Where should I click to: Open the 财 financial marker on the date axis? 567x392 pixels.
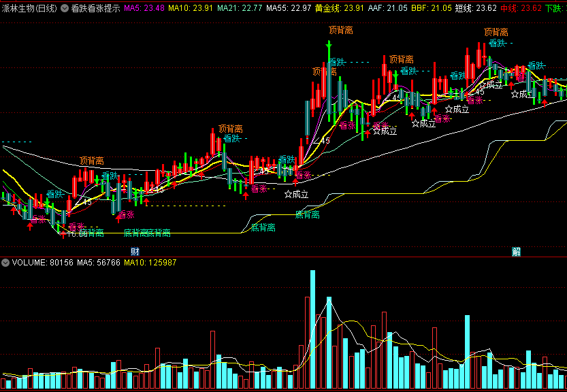[135, 251]
